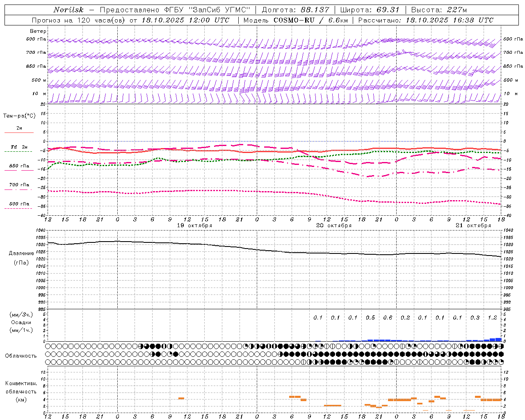Click the 0.5 three-hour precipitation value
This screenshot has width=525, height=420.
370,318
